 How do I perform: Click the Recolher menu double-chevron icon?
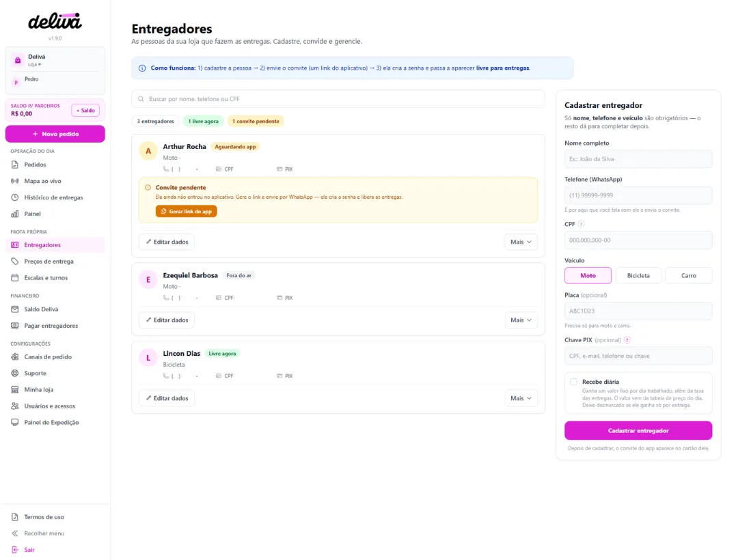pyautogui.click(x=14, y=533)
